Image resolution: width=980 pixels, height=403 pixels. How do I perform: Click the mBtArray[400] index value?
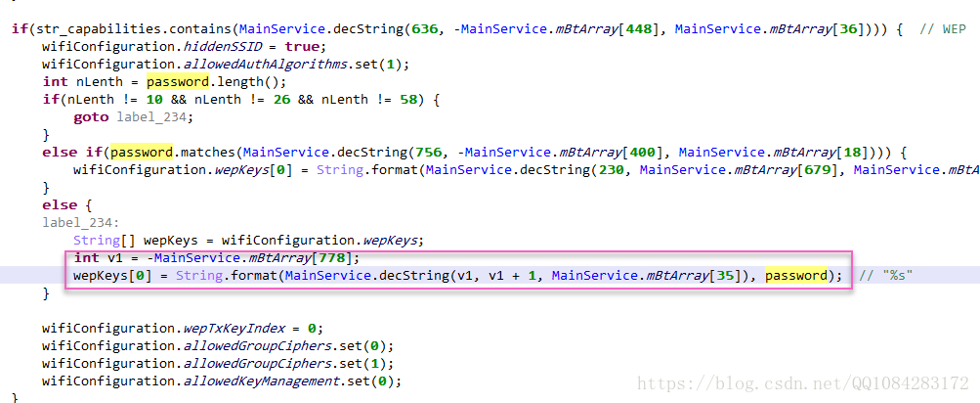pyautogui.click(x=643, y=152)
